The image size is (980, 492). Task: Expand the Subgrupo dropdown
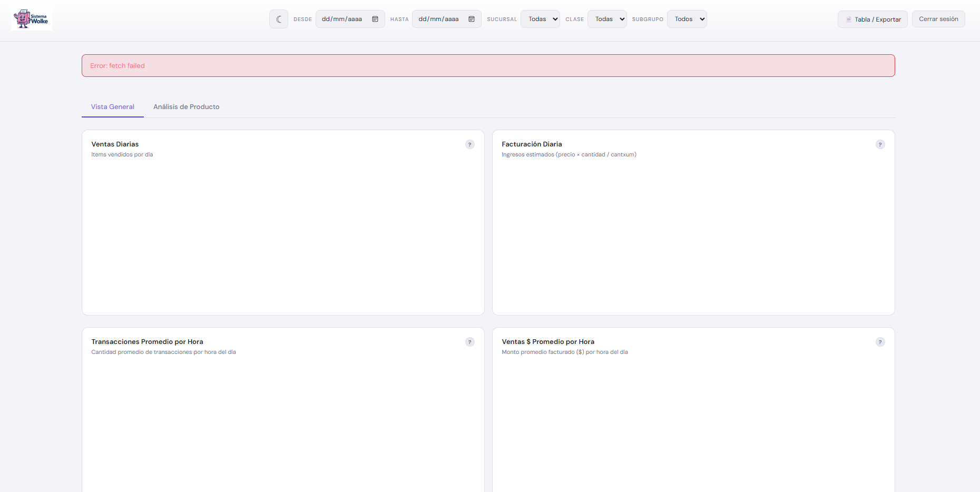pos(687,19)
